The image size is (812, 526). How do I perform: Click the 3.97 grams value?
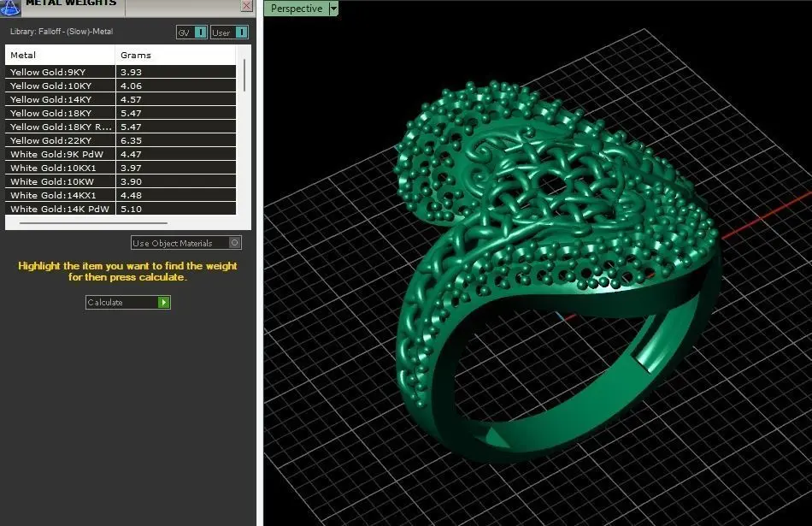131,168
